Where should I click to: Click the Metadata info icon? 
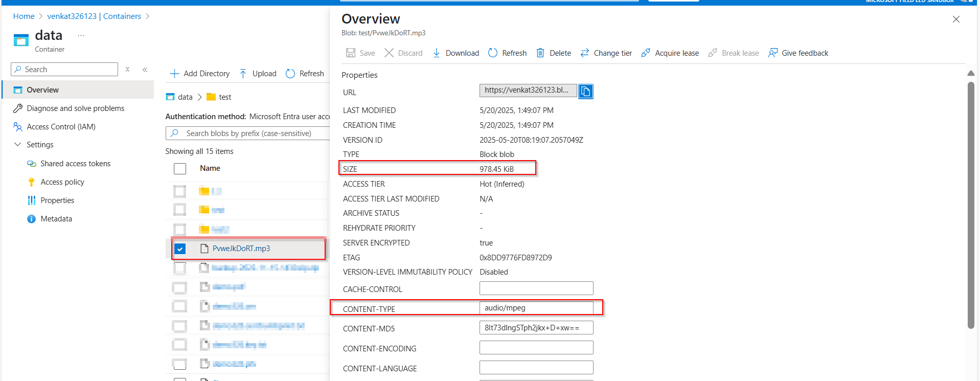click(32, 219)
